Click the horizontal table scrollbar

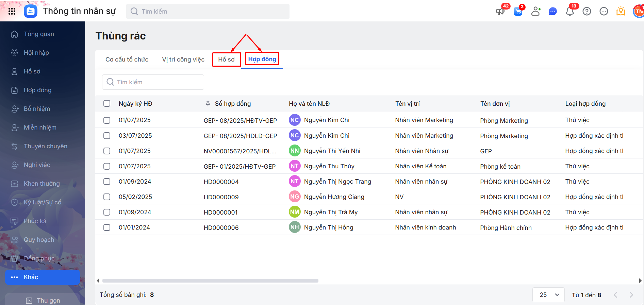tap(210, 281)
